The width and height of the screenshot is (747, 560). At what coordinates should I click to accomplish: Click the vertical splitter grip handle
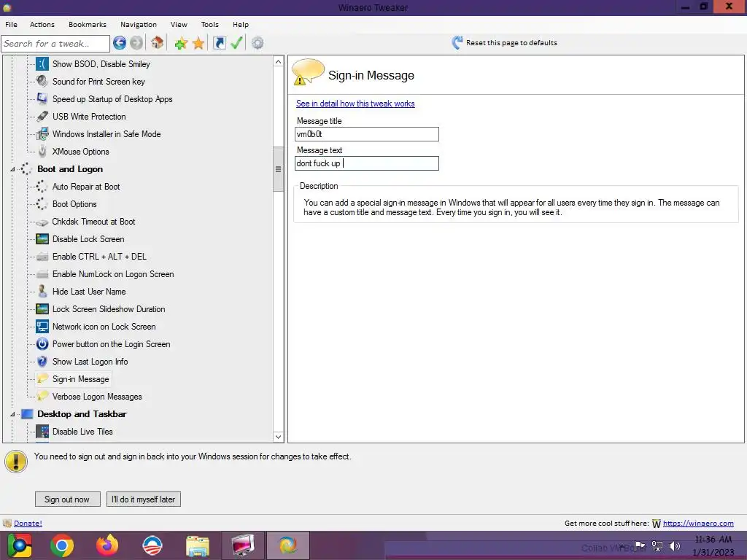point(278,169)
